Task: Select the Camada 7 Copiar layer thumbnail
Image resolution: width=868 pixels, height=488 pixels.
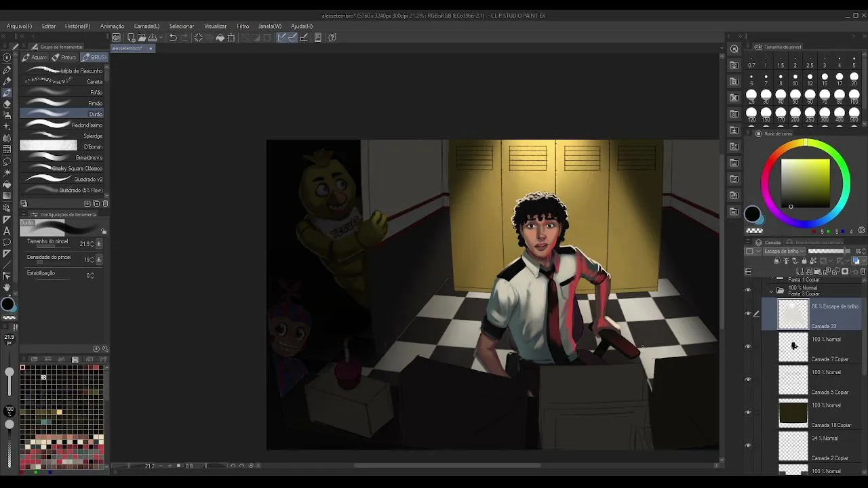Action: pyautogui.click(x=793, y=346)
